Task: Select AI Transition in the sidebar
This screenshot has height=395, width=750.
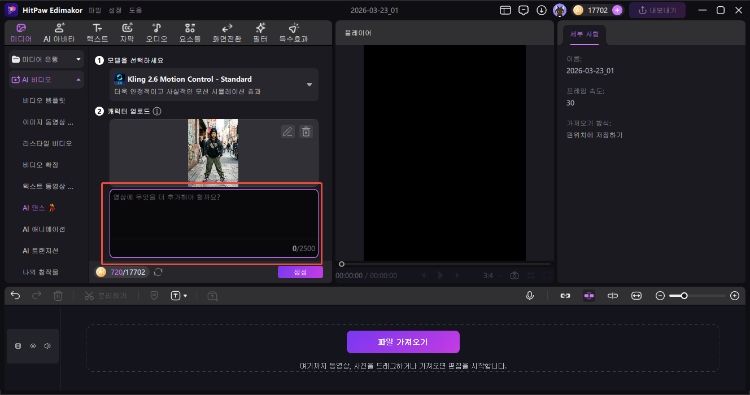Action: pyautogui.click(x=41, y=251)
